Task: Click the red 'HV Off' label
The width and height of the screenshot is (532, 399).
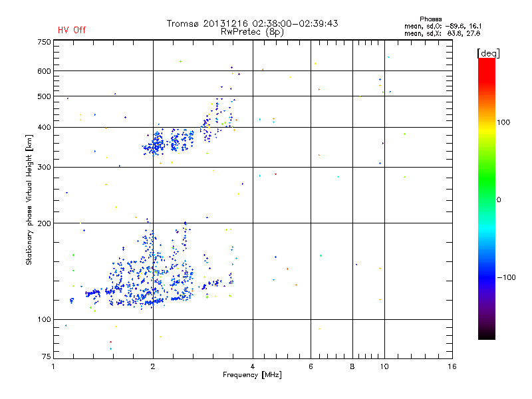Action: coord(72,30)
